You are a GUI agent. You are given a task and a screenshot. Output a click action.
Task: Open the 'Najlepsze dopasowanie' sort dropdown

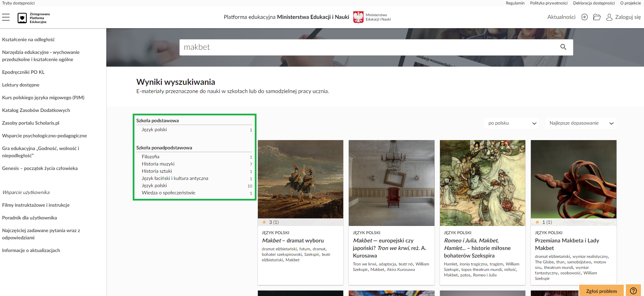[581, 123]
